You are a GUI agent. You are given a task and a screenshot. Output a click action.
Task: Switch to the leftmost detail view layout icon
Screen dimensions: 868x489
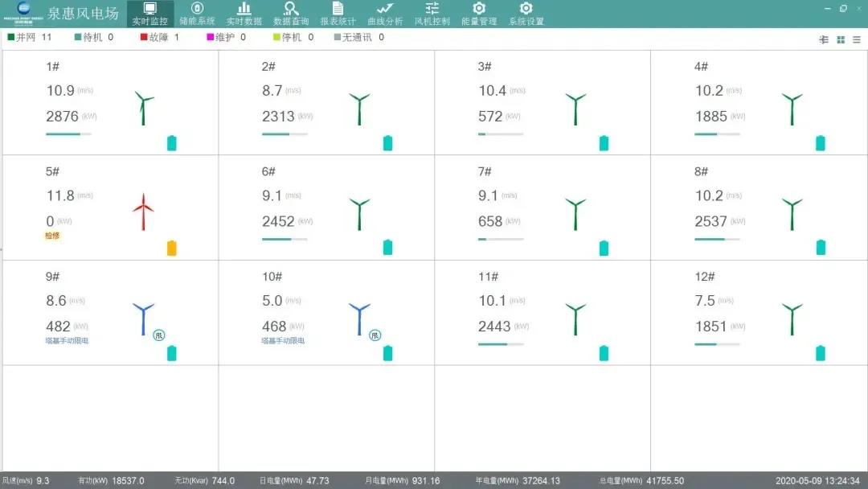(824, 39)
